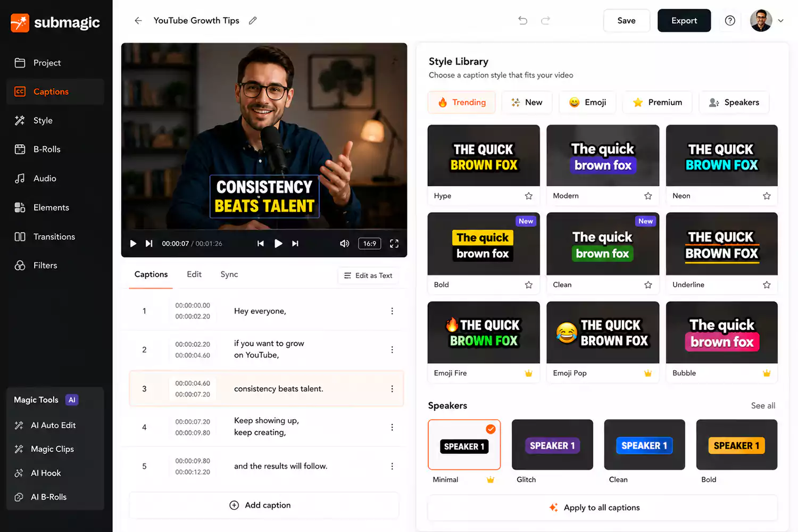Edit project title with the pencil icon
798x532 pixels.
coord(253,21)
